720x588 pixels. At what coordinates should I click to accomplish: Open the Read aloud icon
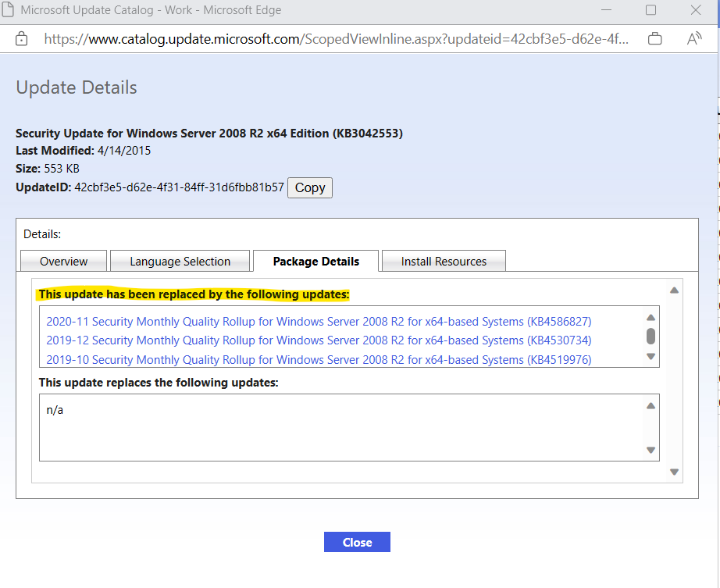[x=694, y=38]
